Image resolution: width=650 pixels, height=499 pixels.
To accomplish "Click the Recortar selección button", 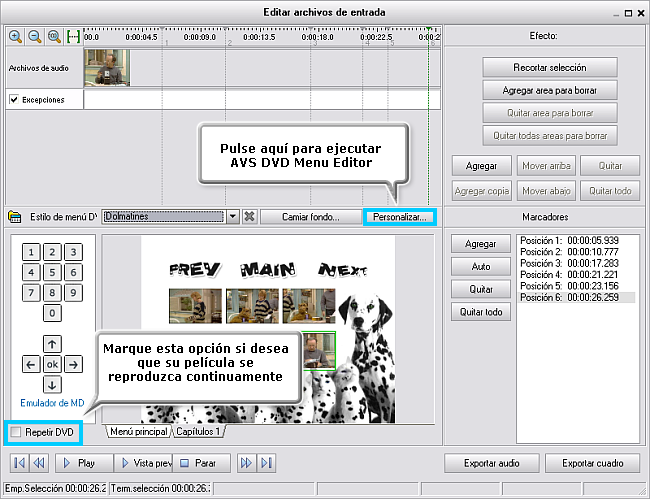I will pyautogui.click(x=550, y=68).
